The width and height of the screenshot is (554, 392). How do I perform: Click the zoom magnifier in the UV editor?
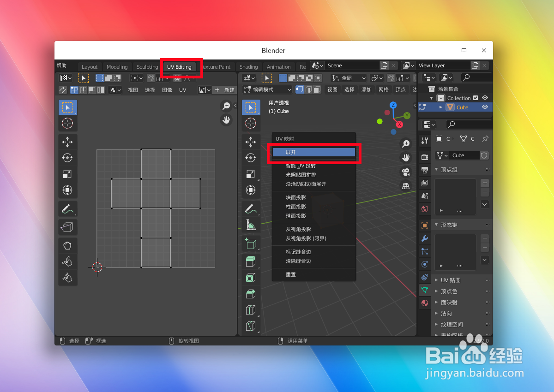click(x=226, y=106)
